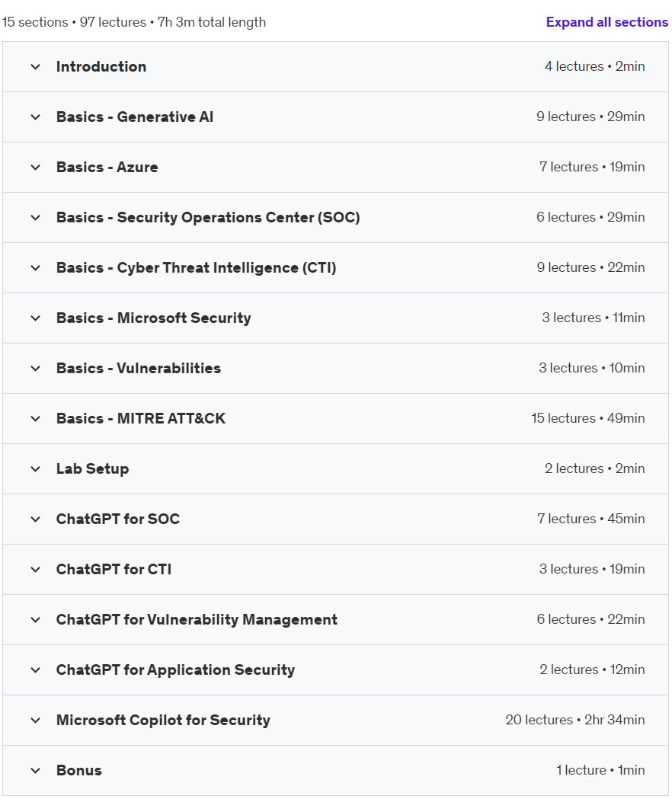Select the ChatGPT for CTI title
The height and width of the screenshot is (799, 672).
pyautogui.click(x=114, y=569)
